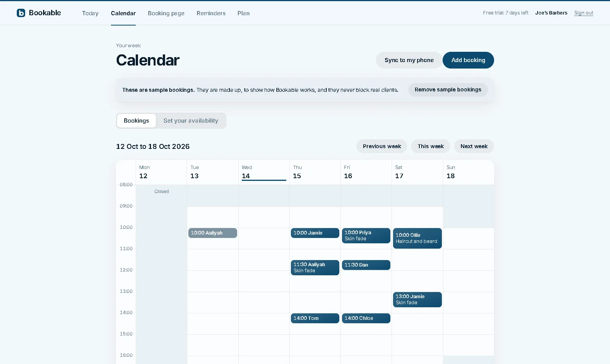The width and height of the screenshot is (610, 364).
Task: Select Sun 18 column header
Action: (x=469, y=172)
